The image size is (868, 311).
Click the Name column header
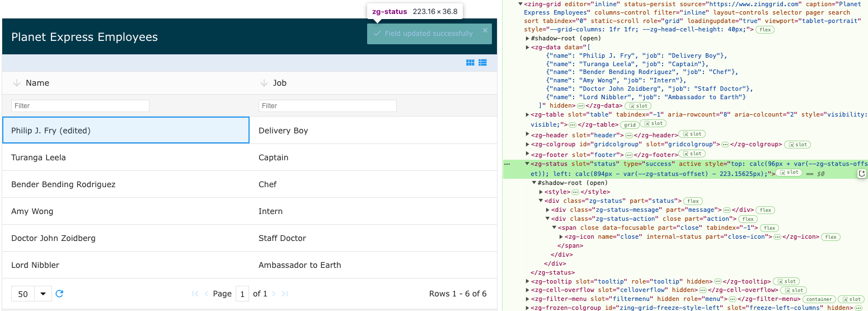point(126,83)
